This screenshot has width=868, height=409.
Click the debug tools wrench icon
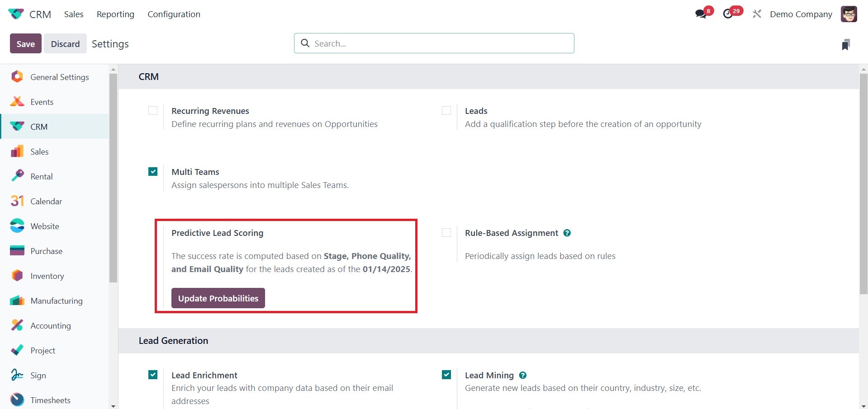coord(757,14)
